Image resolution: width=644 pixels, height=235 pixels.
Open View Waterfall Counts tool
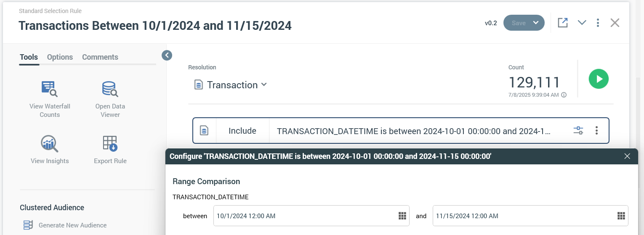[x=50, y=88]
